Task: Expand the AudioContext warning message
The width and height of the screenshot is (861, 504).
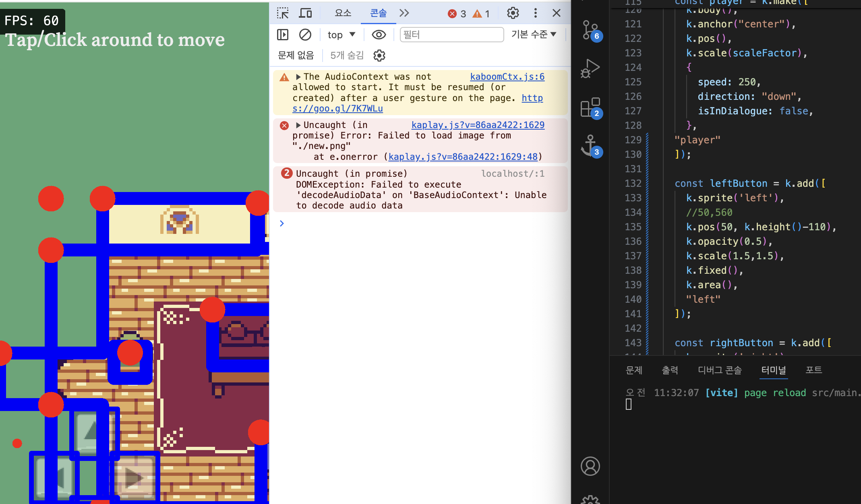Action: pyautogui.click(x=298, y=77)
